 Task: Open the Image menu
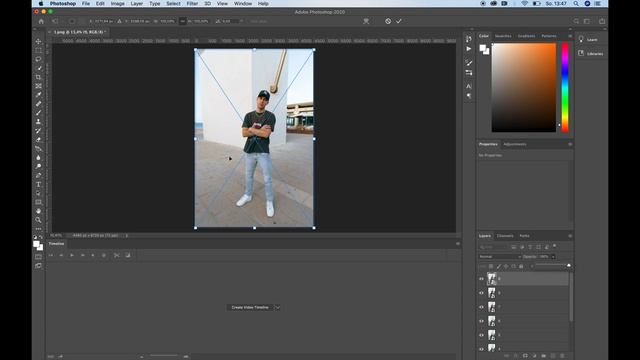(x=118, y=4)
